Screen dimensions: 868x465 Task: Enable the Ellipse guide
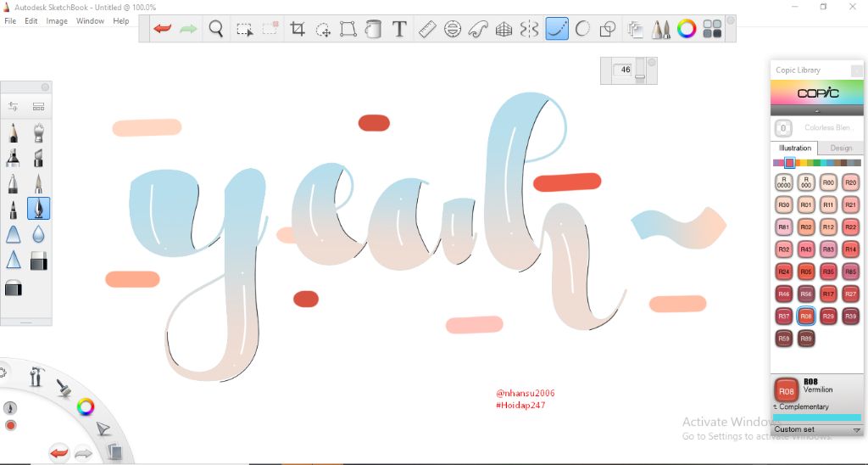point(453,29)
